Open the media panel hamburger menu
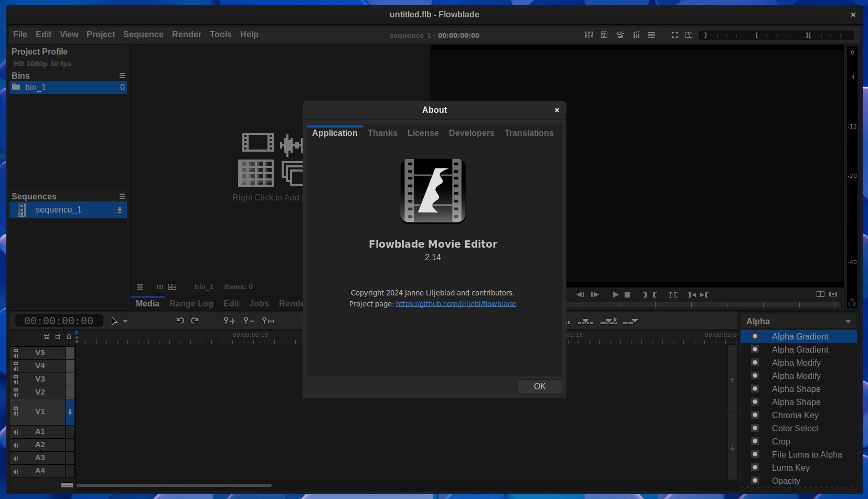Viewport: 868px width, 499px height. 140,287
